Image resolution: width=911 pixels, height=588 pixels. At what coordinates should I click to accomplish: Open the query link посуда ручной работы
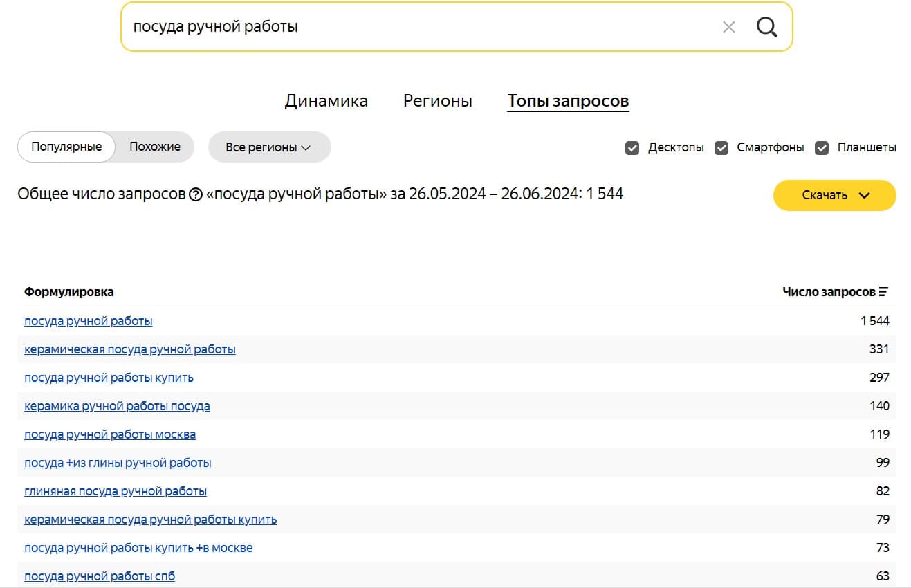89,321
